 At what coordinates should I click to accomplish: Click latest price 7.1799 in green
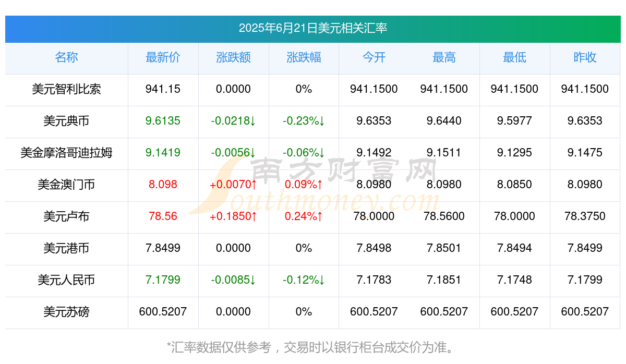163,280
